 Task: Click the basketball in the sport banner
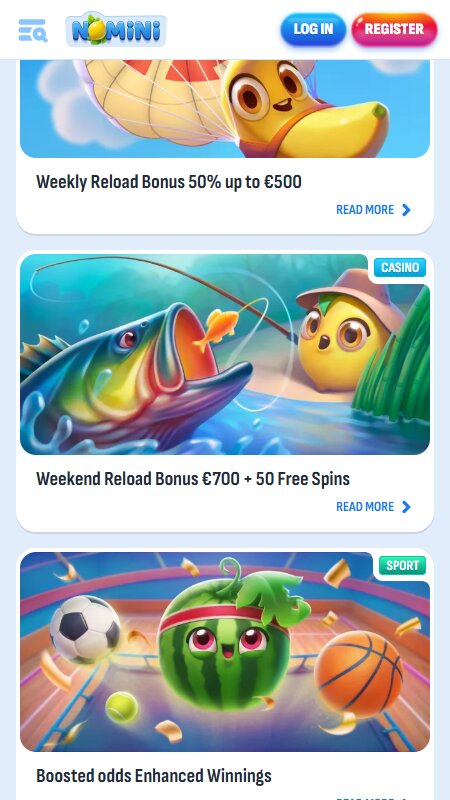(358, 674)
